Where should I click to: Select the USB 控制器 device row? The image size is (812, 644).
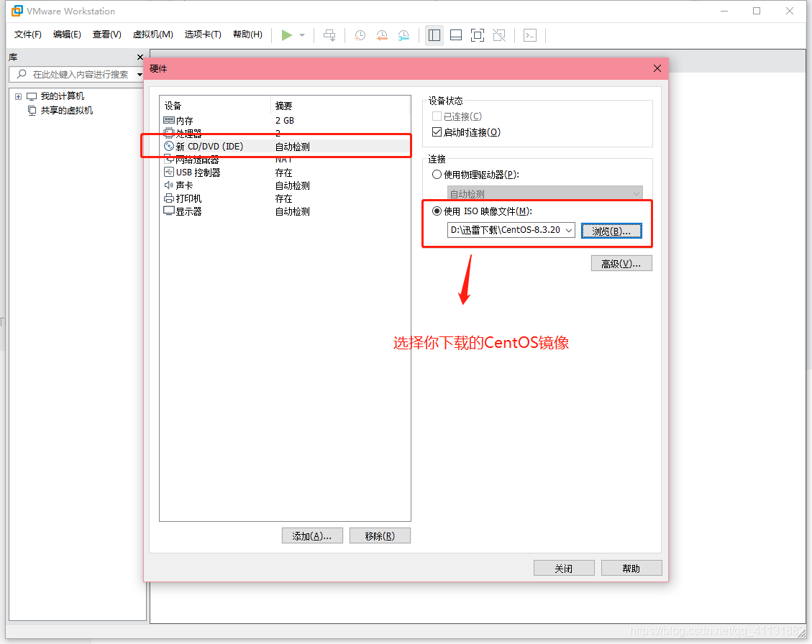(x=286, y=172)
